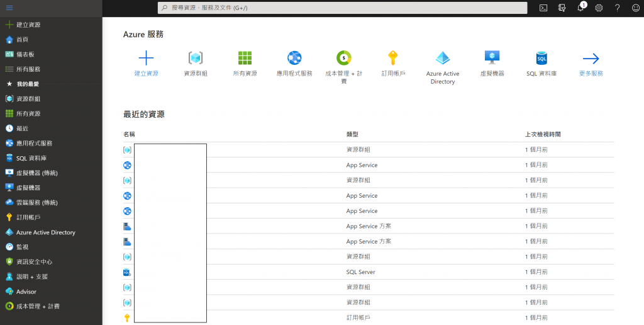Viewport: 644px width, 325px height.
Task: Open the help question mark
Action: click(x=617, y=8)
